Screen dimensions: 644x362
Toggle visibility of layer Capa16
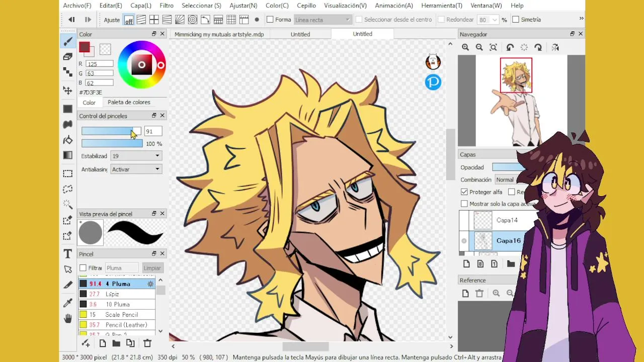click(x=464, y=241)
